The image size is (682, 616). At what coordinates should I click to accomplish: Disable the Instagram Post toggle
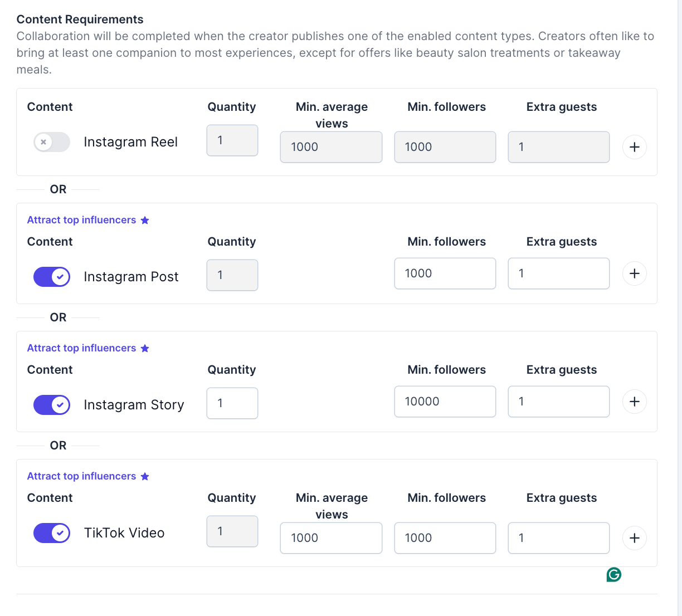(x=52, y=277)
